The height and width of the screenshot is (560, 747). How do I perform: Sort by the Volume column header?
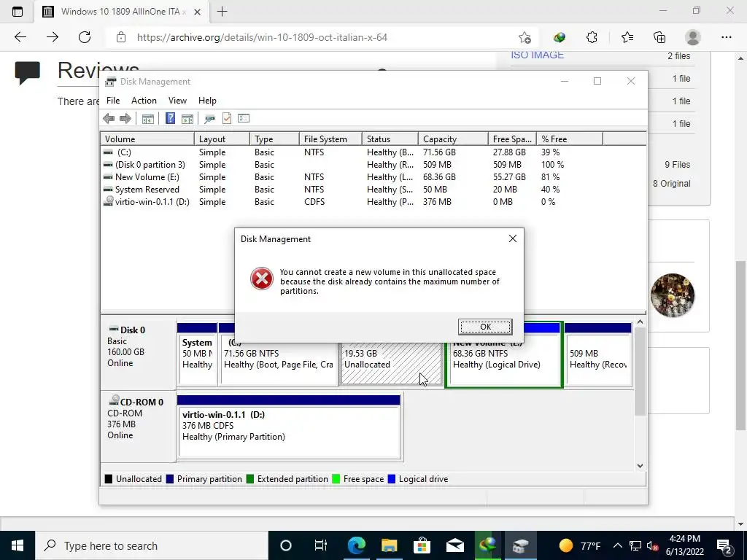(147, 139)
